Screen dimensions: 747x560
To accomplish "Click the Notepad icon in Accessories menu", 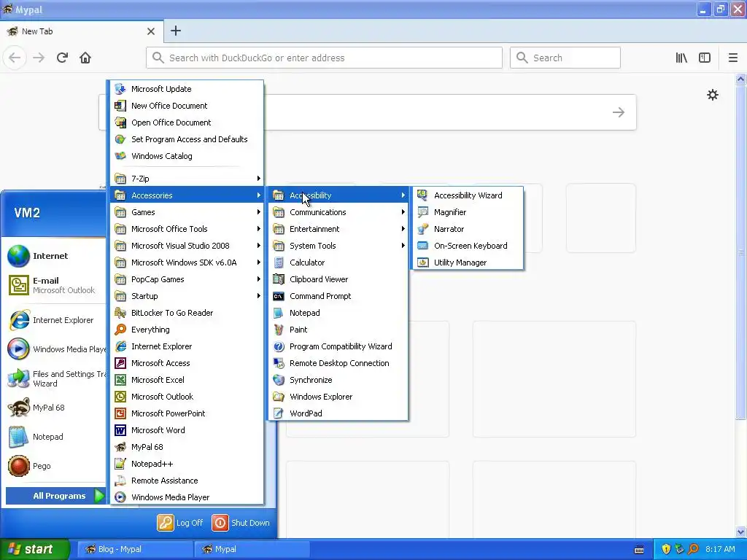I will click(x=279, y=313).
